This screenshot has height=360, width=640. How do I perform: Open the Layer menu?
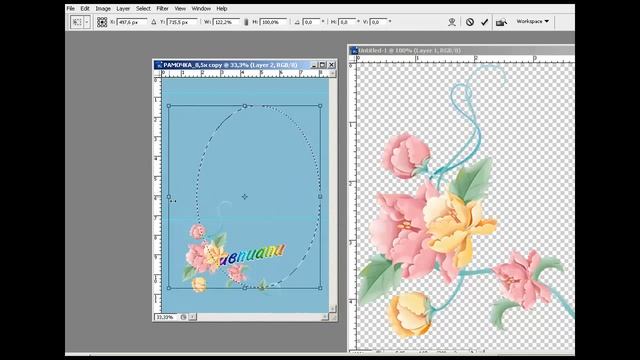click(123, 8)
